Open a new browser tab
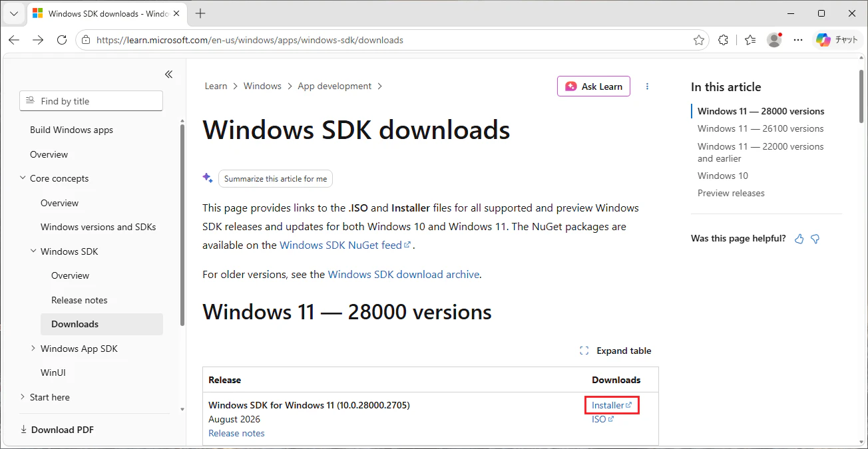This screenshot has height=449, width=868. tap(200, 13)
